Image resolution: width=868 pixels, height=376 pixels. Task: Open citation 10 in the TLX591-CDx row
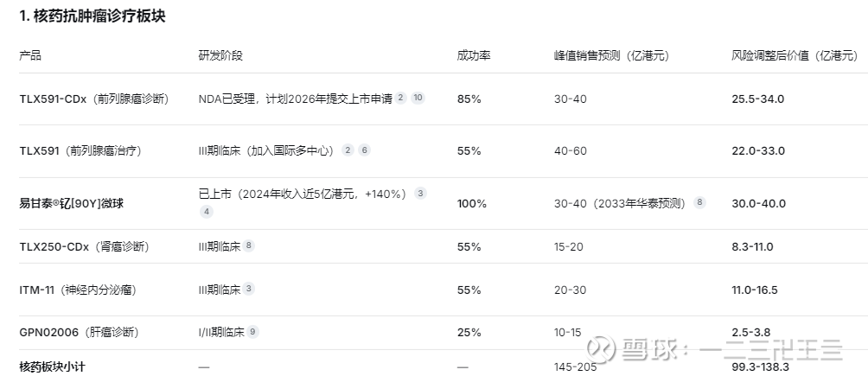point(418,98)
